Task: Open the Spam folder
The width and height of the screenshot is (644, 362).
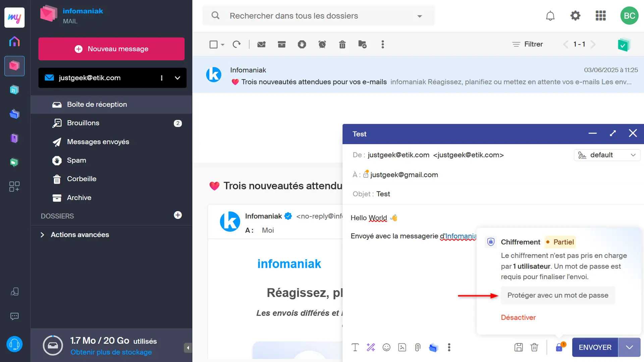Action: (111, 160)
